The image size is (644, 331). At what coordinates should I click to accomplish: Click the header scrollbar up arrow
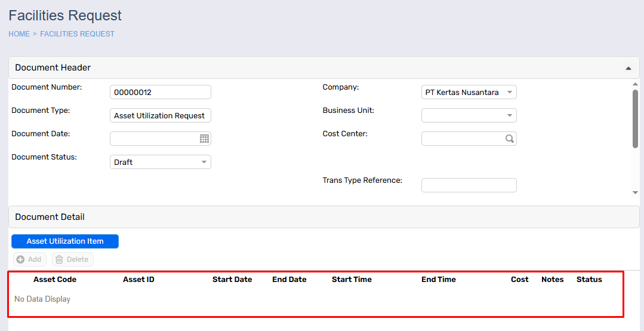pyautogui.click(x=635, y=84)
